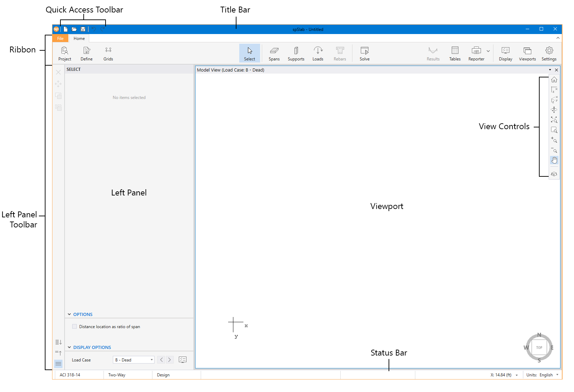Click the Zoom out view control icon
574x392 pixels.
(x=554, y=150)
